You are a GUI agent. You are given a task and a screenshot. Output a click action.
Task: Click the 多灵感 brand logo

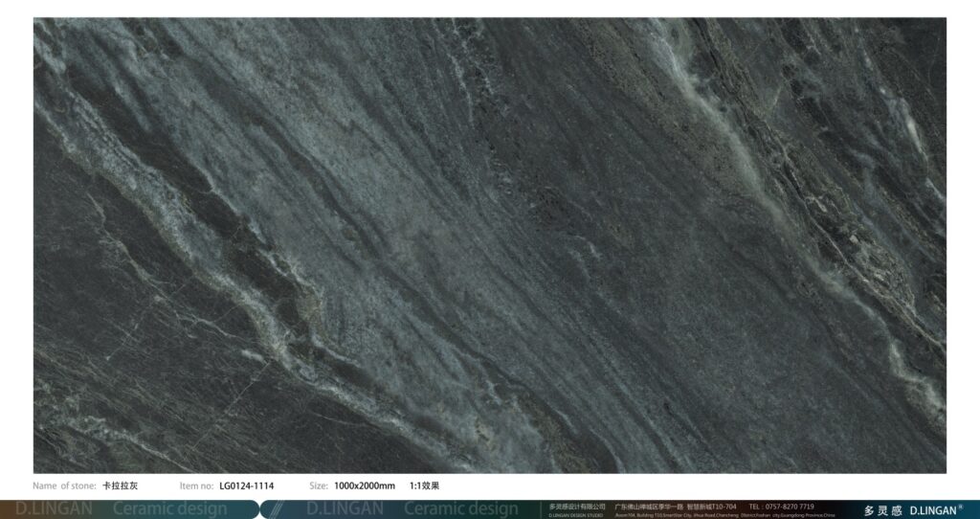(x=882, y=510)
